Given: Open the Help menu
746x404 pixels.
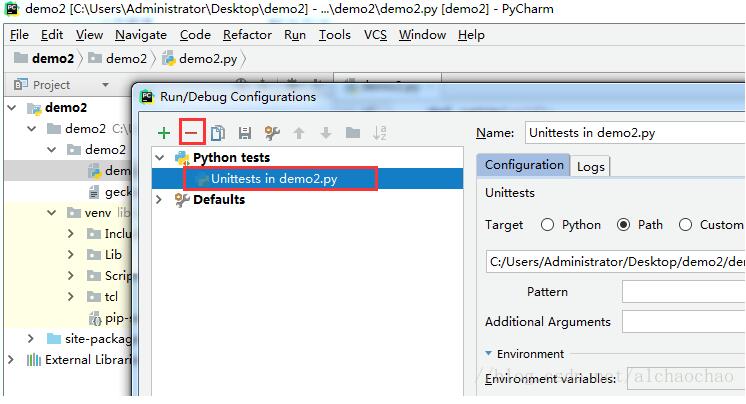Looking at the screenshot, I should pyautogui.click(x=471, y=35).
